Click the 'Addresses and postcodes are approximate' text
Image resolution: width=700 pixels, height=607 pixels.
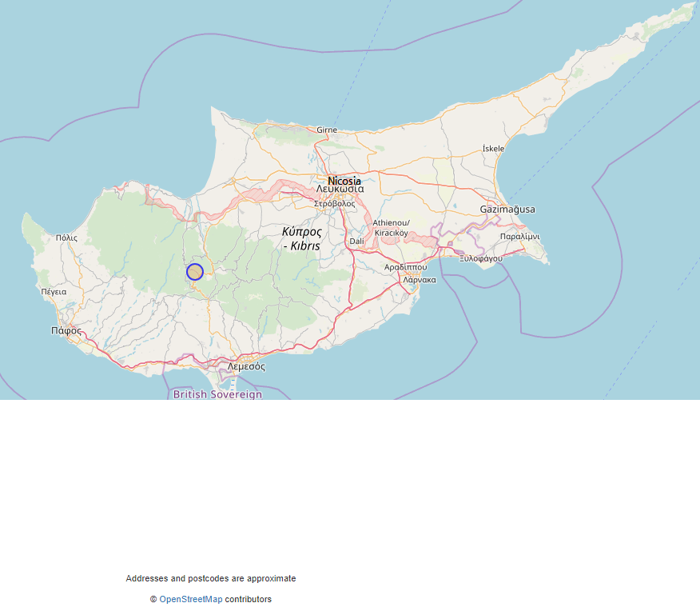tap(211, 578)
